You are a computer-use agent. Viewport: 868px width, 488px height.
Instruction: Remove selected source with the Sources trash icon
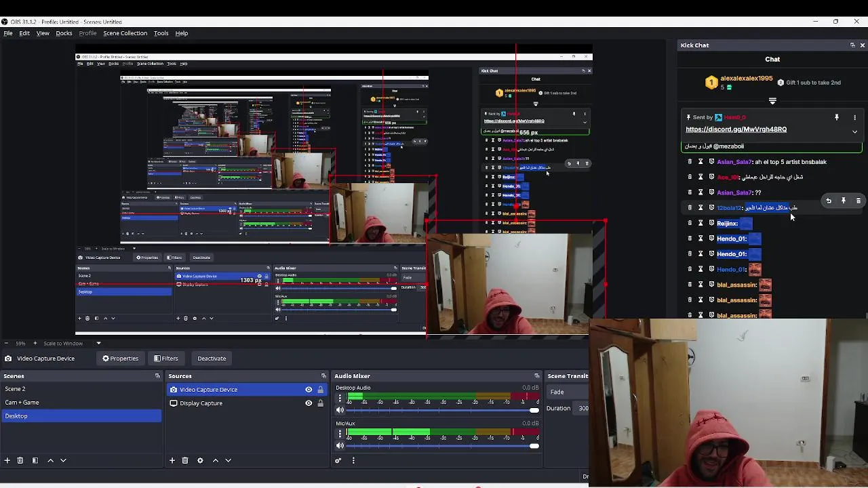click(184, 460)
